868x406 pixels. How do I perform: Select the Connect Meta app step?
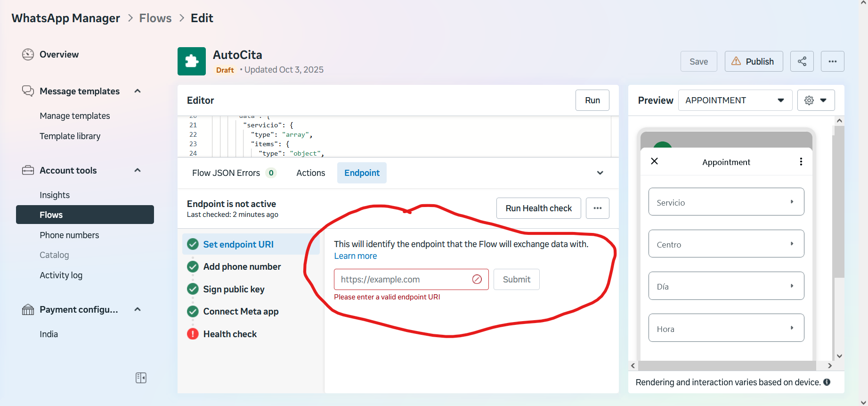pos(251,312)
